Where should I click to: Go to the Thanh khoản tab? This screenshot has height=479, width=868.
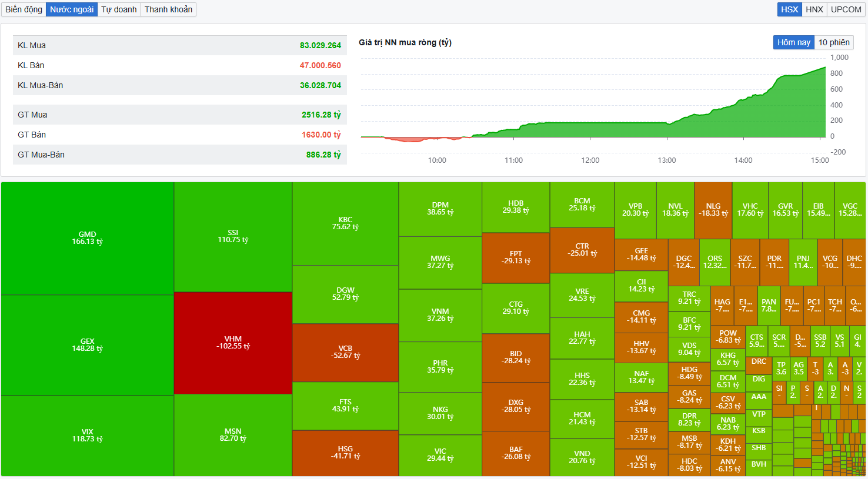pos(168,9)
